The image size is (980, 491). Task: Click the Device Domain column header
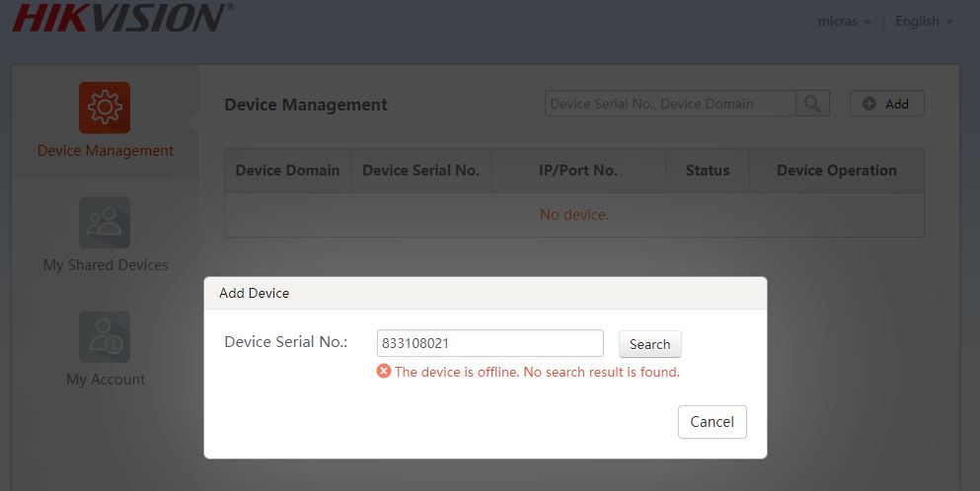[x=287, y=171]
